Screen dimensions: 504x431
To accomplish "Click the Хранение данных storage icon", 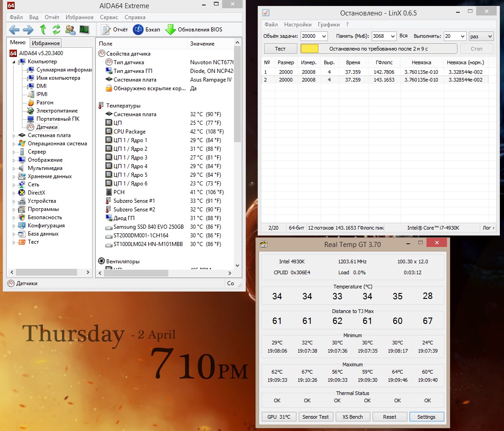I will pos(22,176).
